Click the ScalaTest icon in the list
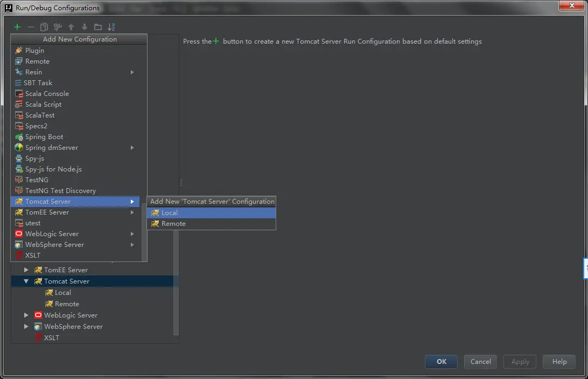This screenshot has width=588, height=379. (x=19, y=115)
